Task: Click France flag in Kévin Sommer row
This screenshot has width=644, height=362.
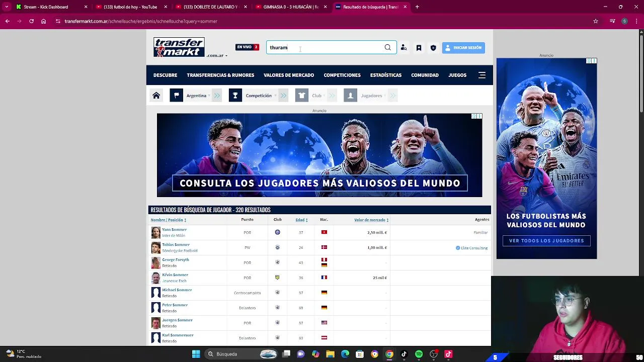Action: pyautogui.click(x=324, y=278)
